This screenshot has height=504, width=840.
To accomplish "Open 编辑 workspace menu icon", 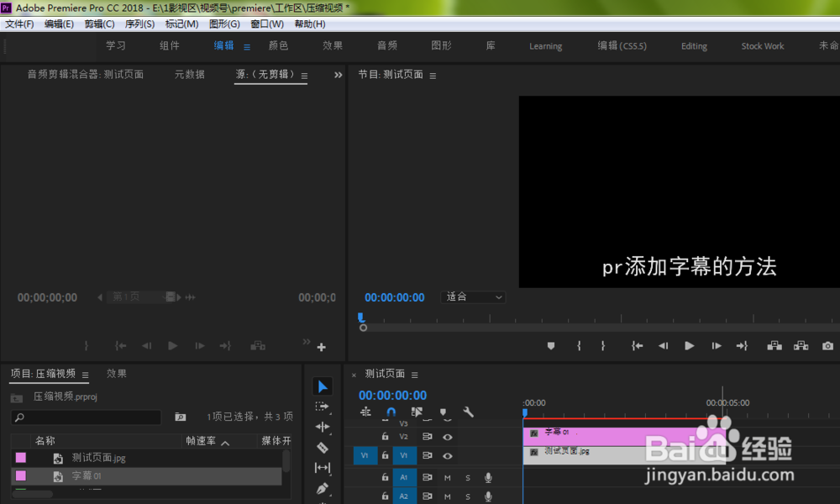I will 247,46.
